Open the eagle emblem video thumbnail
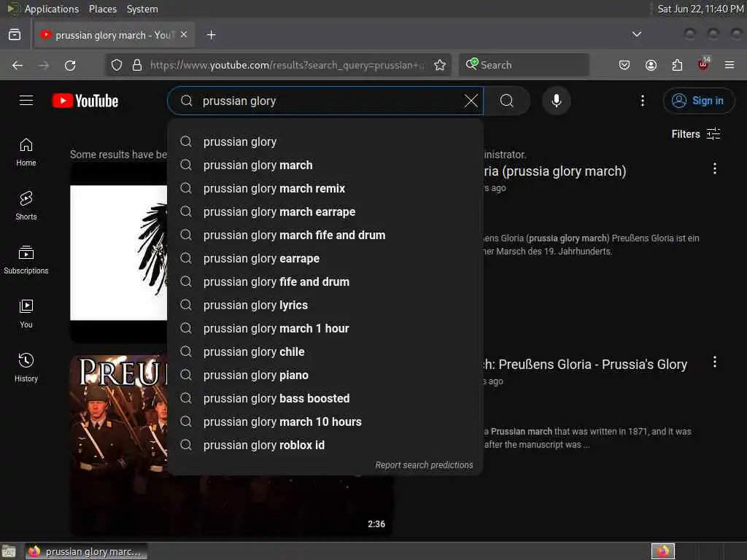The height and width of the screenshot is (560, 747). point(119,253)
